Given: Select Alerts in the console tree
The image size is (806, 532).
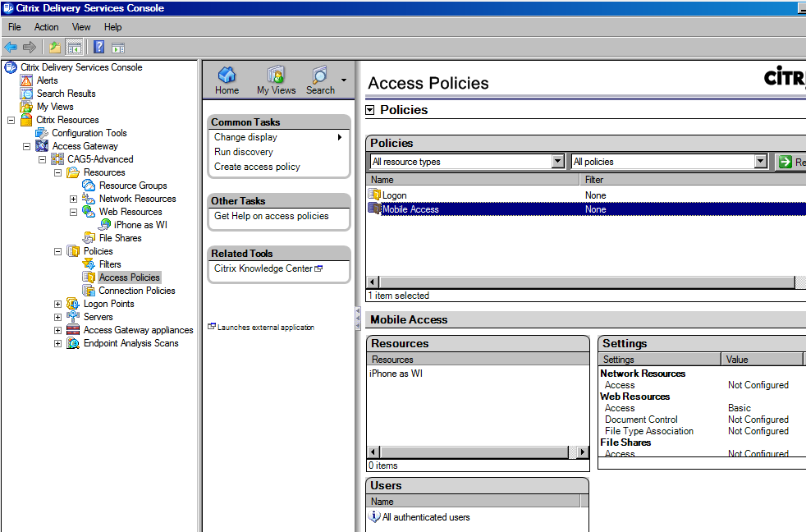Looking at the screenshot, I should click(x=47, y=80).
